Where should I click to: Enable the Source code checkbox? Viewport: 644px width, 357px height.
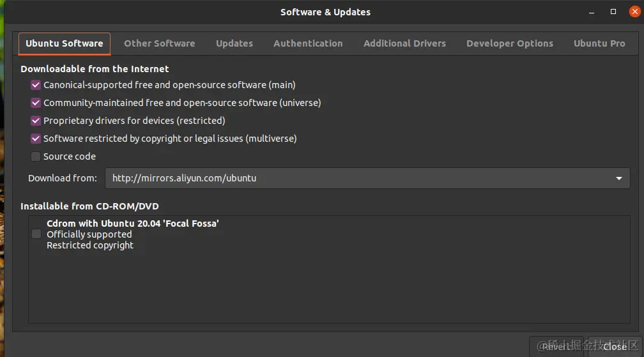[x=36, y=156]
